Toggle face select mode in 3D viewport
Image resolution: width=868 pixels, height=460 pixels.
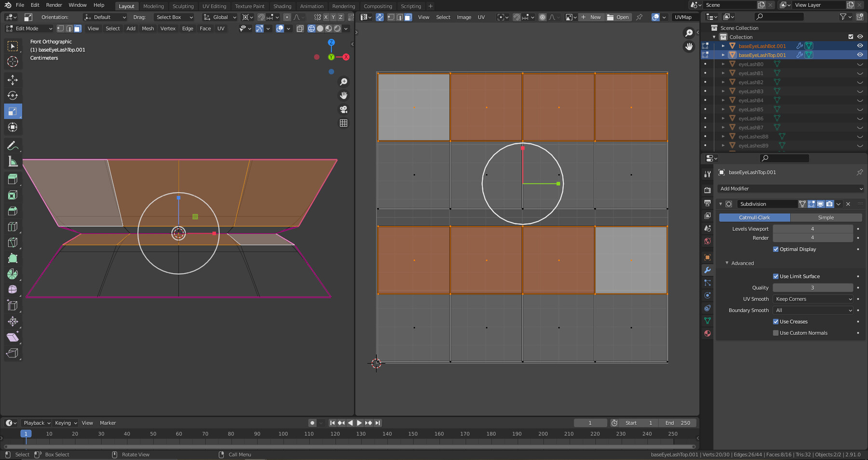coord(78,28)
